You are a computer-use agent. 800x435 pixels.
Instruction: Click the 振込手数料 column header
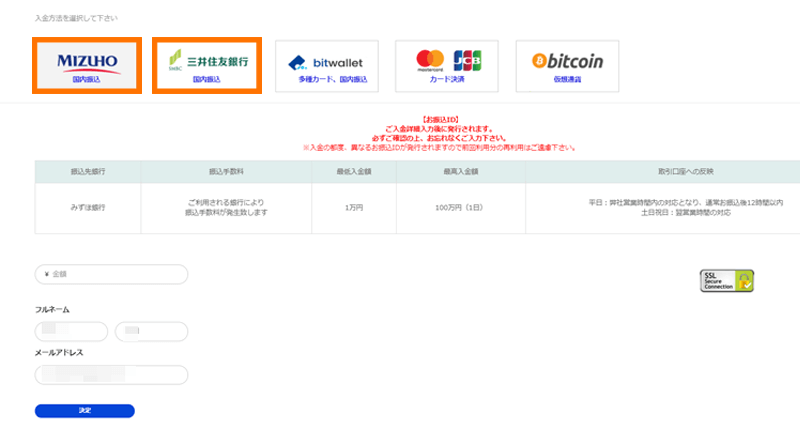click(226, 172)
